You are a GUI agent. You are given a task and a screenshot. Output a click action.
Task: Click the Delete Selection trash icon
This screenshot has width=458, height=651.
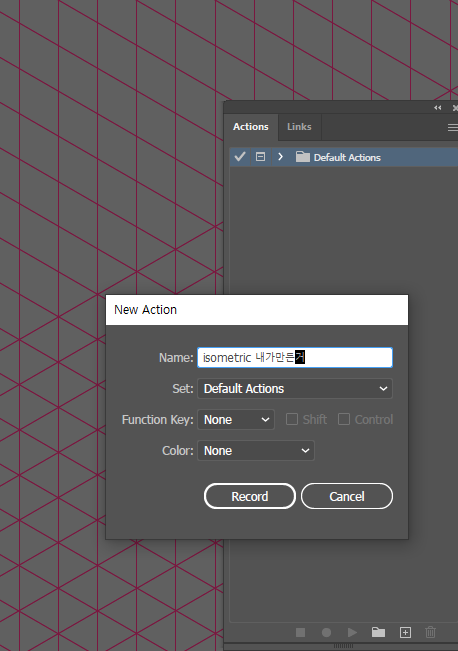tap(431, 632)
